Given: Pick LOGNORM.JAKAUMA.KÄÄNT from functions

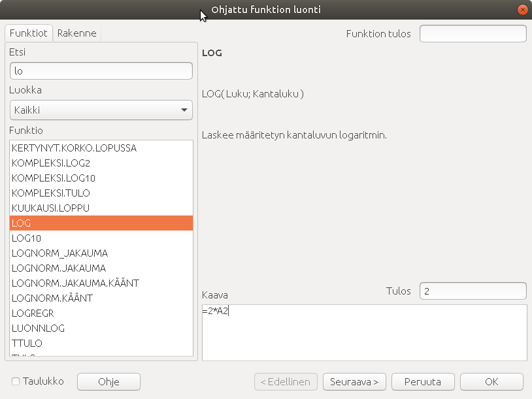Looking at the screenshot, I should tap(75, 283).
